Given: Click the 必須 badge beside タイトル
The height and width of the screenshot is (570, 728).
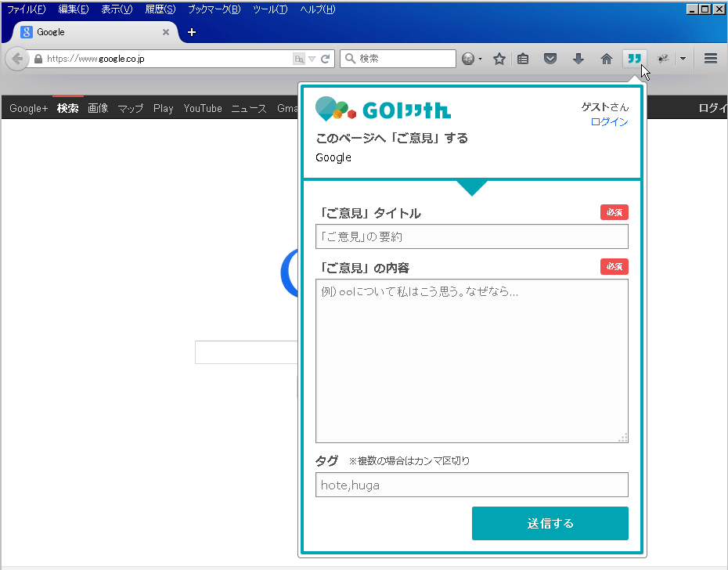Looking at the screenshot, I should [x=614, y=212].
